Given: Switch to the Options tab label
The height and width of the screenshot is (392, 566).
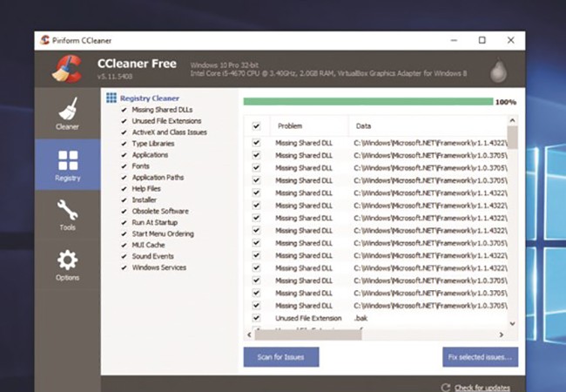Looking at the screenshot, I should pos(68,278).
